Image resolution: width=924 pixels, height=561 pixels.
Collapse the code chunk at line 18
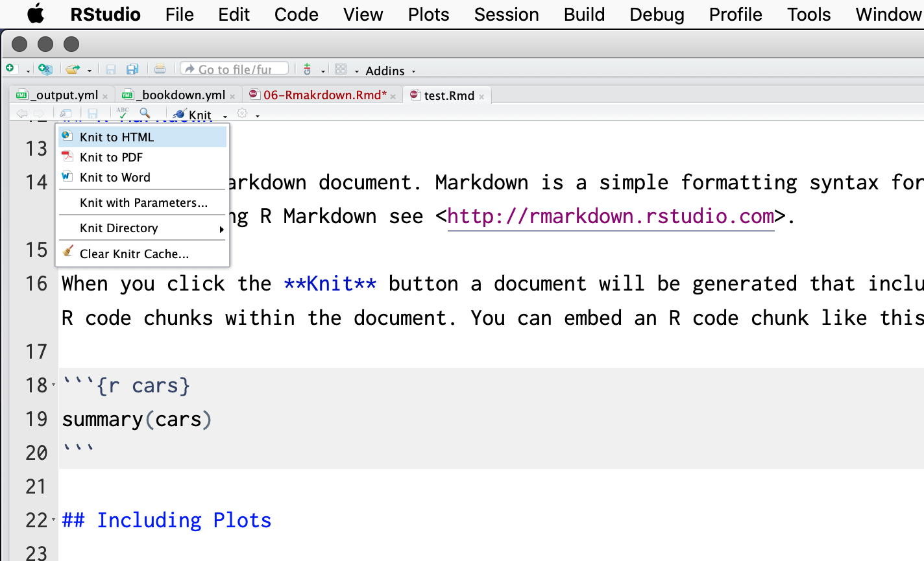pyautogui.click(x=53, y=385)
